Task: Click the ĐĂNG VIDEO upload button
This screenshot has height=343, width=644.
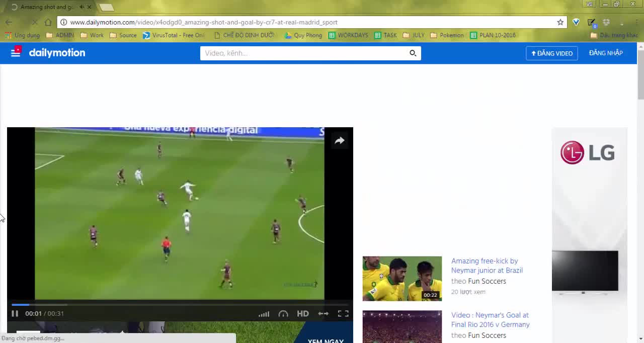Action: click(551, 53)
